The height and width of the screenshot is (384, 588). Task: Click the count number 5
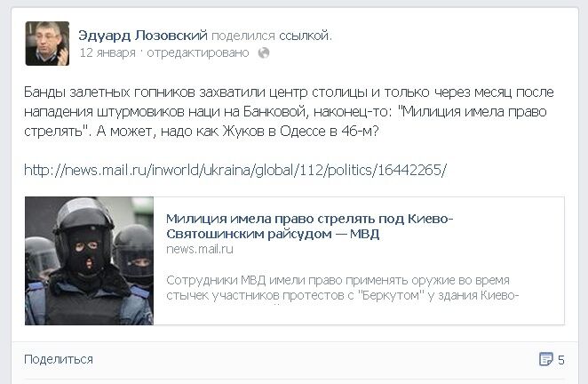(x=561, y=360)
